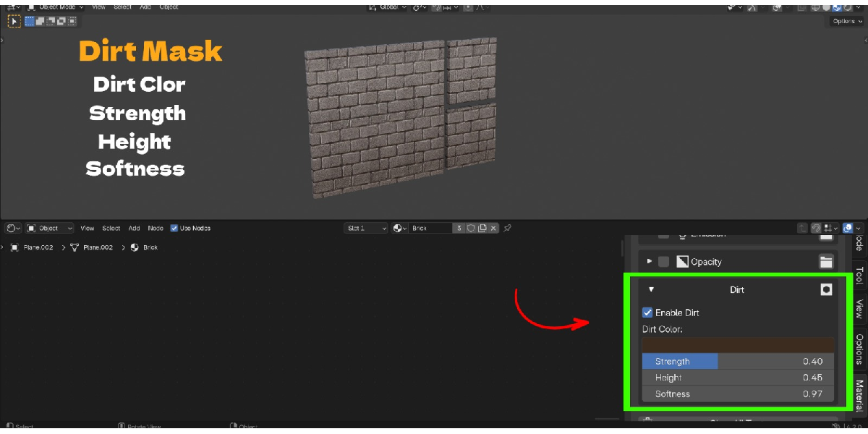Open the Node menu
This screenshot has height=434, width=868.
click(156, 228)
